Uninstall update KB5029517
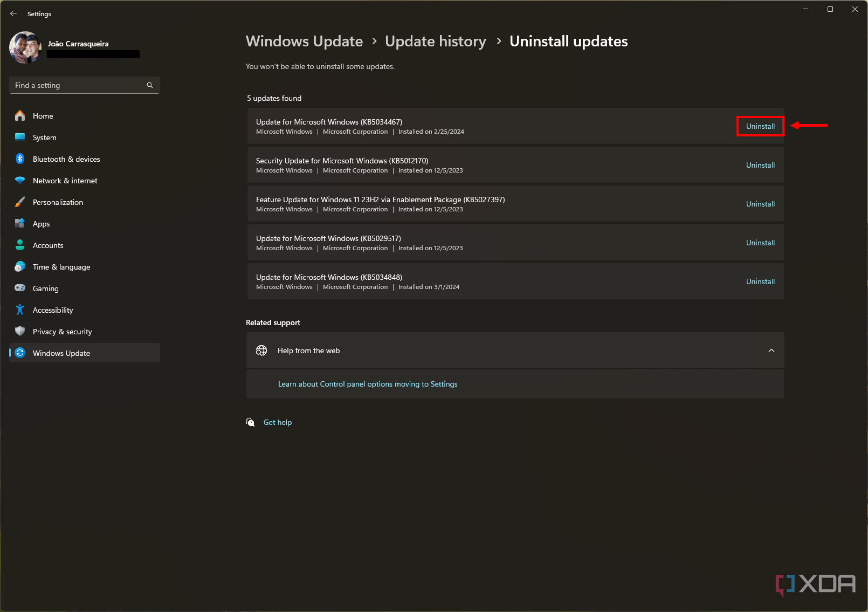Image resolution: width=868 pixels, height=612 pixels. (760, 243)
